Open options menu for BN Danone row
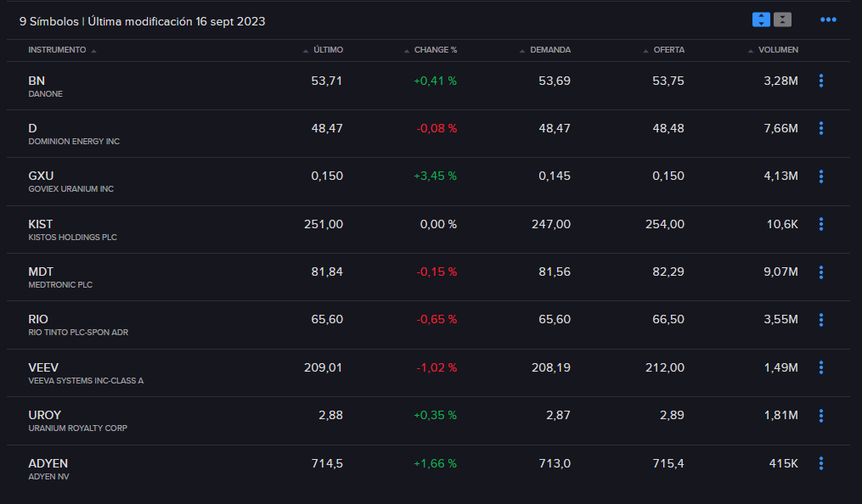Viewport: 862px width, 504px height. (x=821, y=81)
